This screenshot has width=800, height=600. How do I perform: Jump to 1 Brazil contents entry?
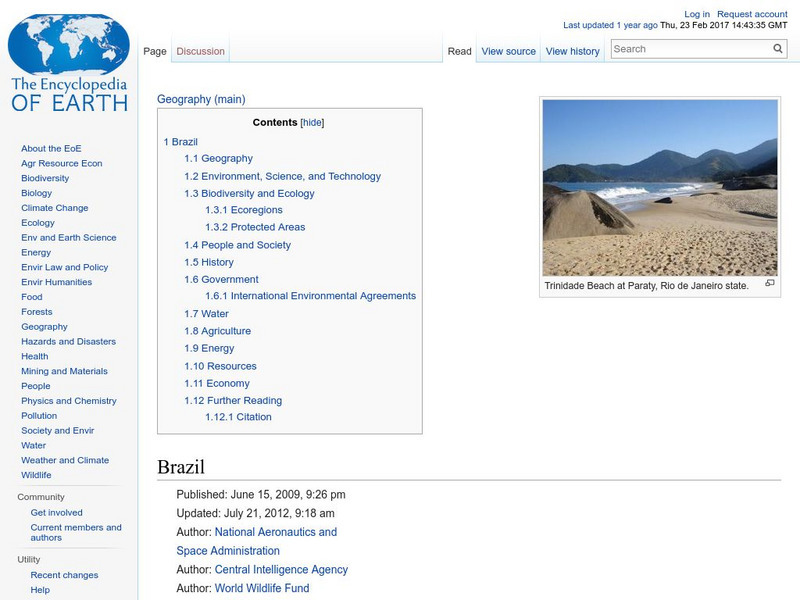tap(181, 142)
